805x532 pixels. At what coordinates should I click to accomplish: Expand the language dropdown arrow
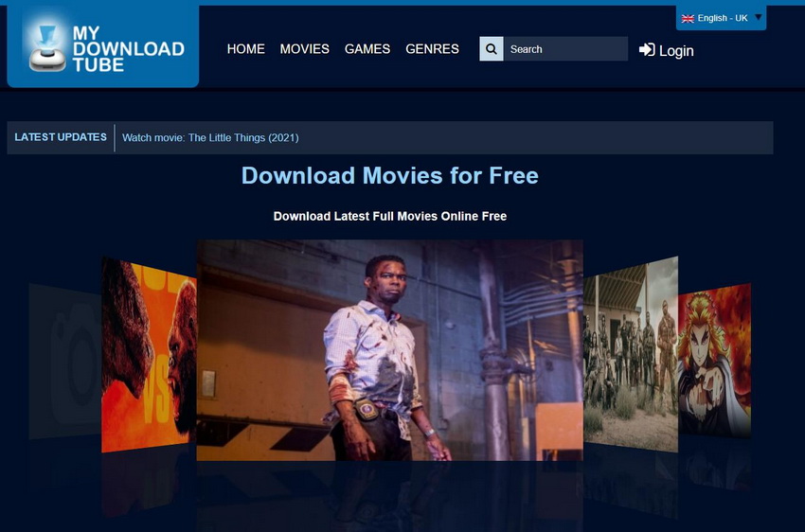pyautogui.click(x=758, y=17)
